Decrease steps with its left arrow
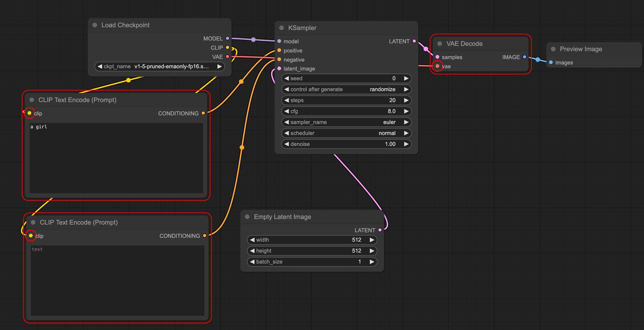This screenshot has height=330, width=644. coord(287,100)
